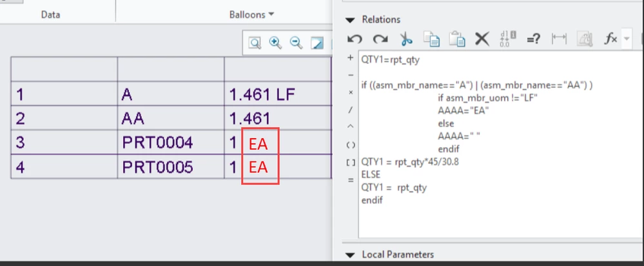This screenshot has width=644, height=266.
Task: Switch dimension values and names display
Action: 507,39
